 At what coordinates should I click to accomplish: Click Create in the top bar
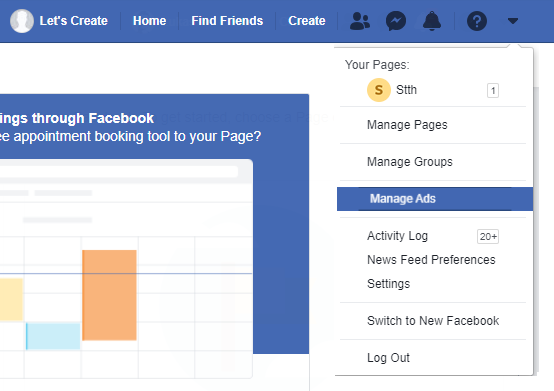[x=307, y=21]
